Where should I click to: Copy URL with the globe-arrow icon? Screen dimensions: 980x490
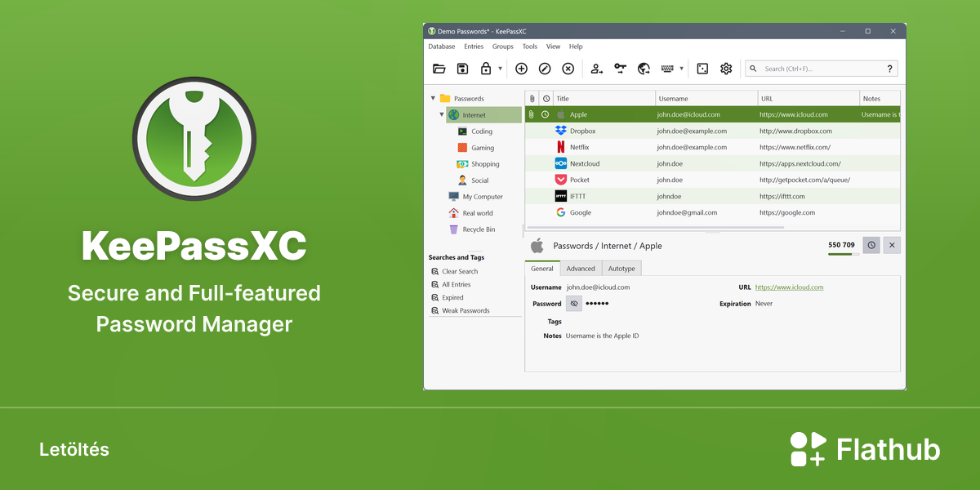[x=644, y=69]
